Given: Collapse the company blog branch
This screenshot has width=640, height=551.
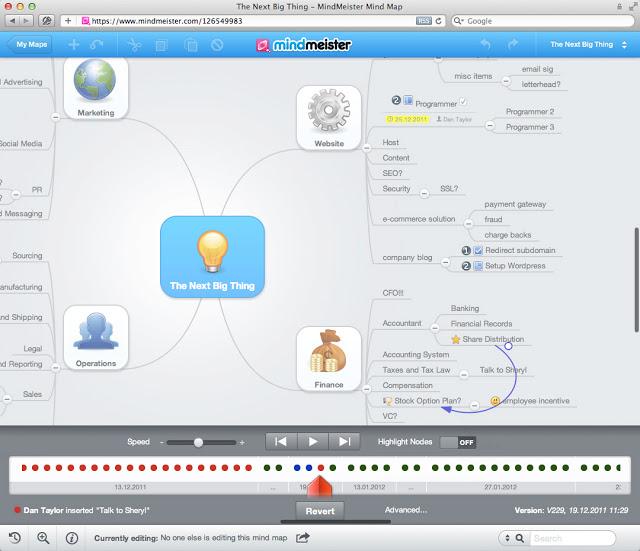Looking at the screenshot, I should pyautogui.click(x=446, y=262).
